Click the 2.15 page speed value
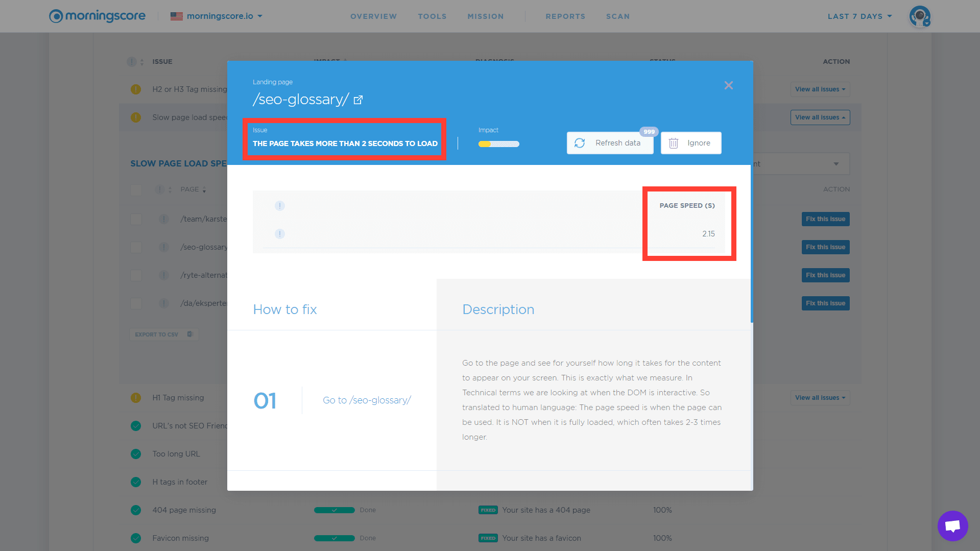This screenshot has width=980, height=551. pyautogui.click(x=708, y=234)
